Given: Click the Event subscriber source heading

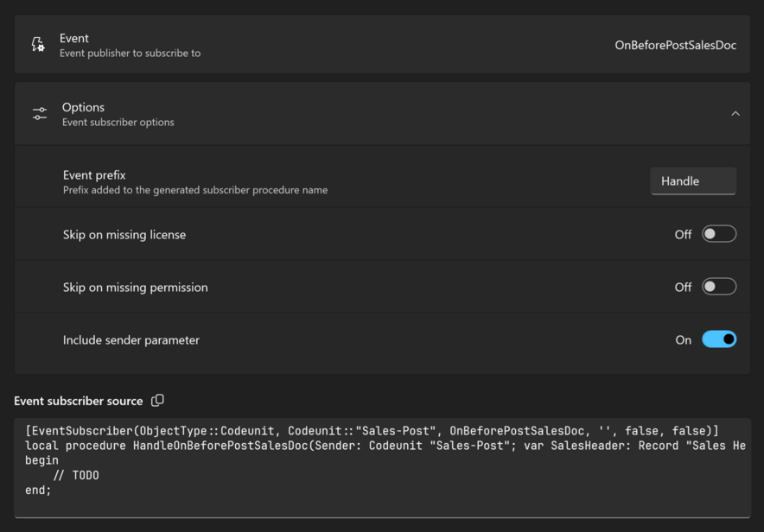Looking at the screenshot, I should [79, 401].
